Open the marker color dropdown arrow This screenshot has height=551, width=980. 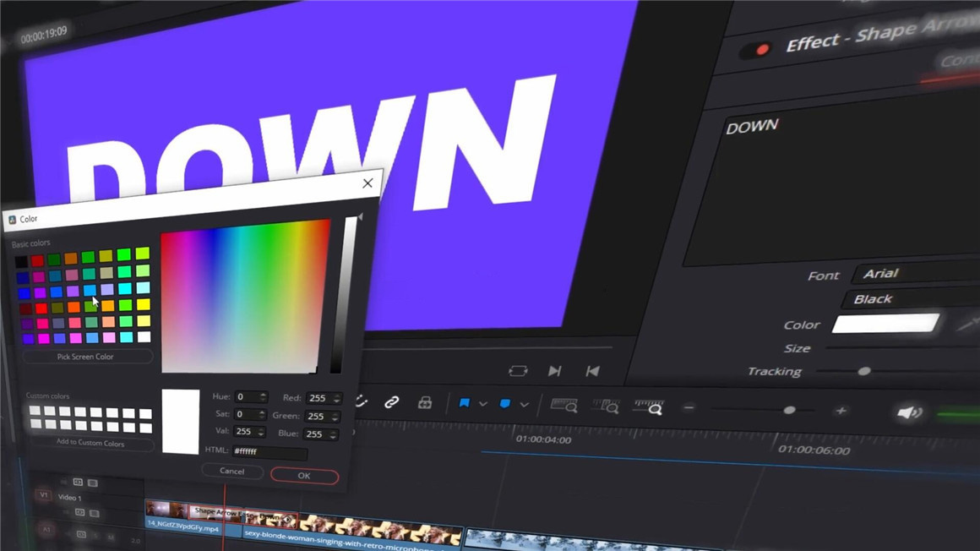tap(524, 405)
